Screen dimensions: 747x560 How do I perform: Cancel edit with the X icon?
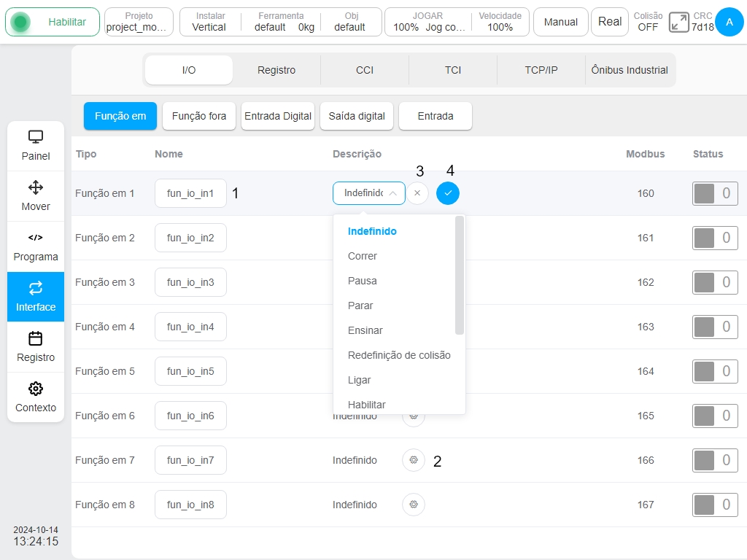click(x=417, y=192)
